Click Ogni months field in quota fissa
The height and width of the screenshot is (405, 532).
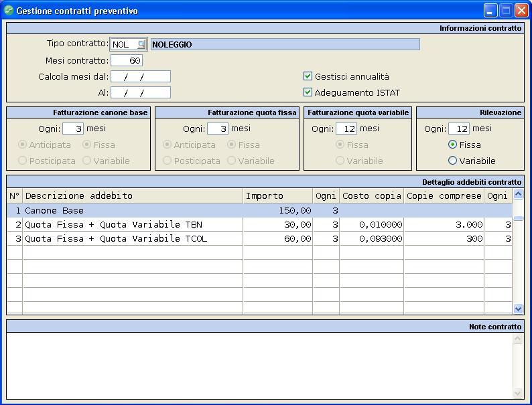pyautogui.click(x=218, y=129)
